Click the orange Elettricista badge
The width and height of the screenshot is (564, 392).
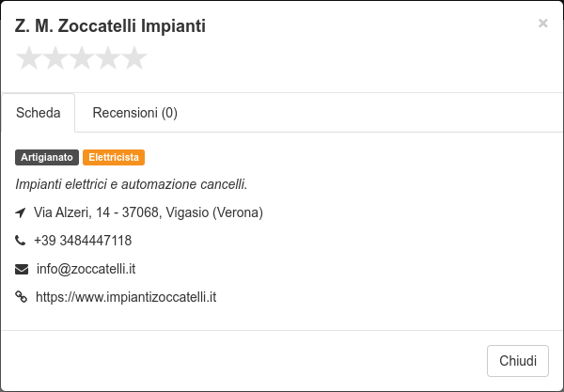114,158
